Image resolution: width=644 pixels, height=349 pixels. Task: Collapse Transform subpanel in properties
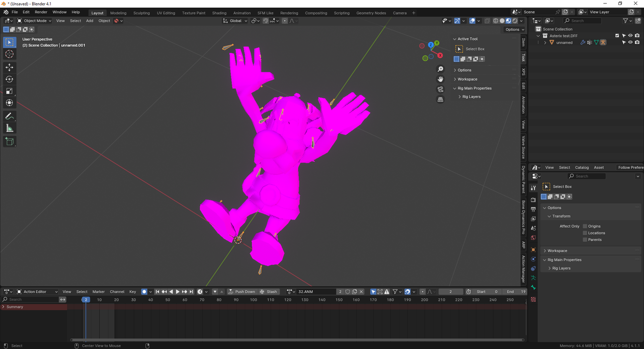561,216
